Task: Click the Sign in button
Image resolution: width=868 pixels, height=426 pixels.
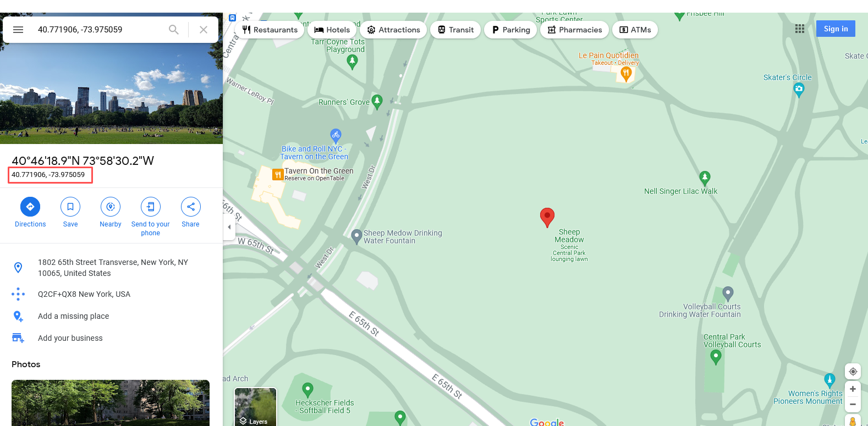Action: [836, 29]
